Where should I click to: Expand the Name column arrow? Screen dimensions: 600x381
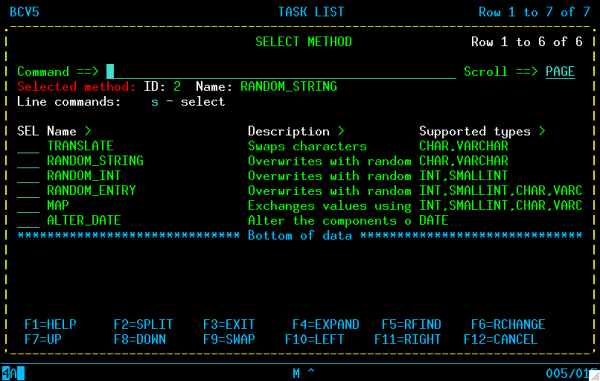(x=88, y=131)
